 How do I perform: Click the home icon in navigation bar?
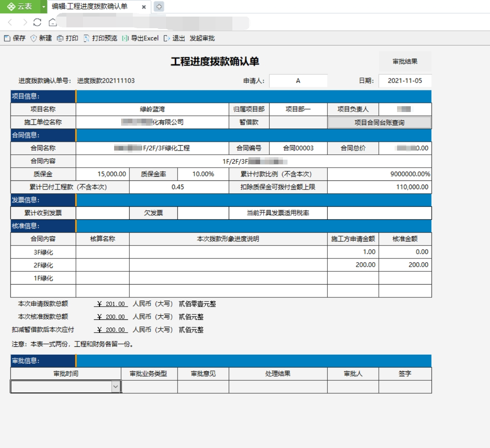[53, 22]
